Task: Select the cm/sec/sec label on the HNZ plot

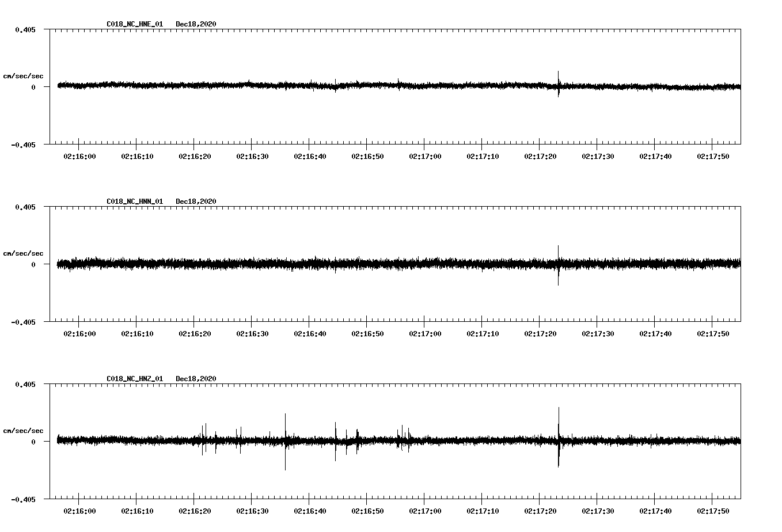Action: click(24, 430)
